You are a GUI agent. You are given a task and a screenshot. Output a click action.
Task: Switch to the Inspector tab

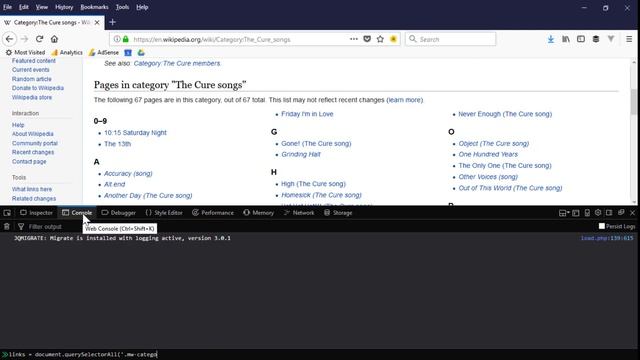[37, 213]
